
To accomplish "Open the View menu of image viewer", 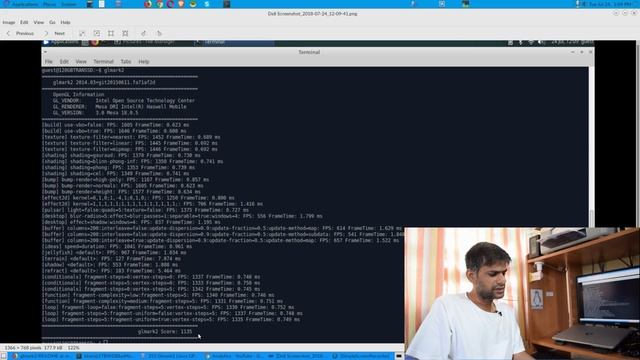I will [38, 22].
